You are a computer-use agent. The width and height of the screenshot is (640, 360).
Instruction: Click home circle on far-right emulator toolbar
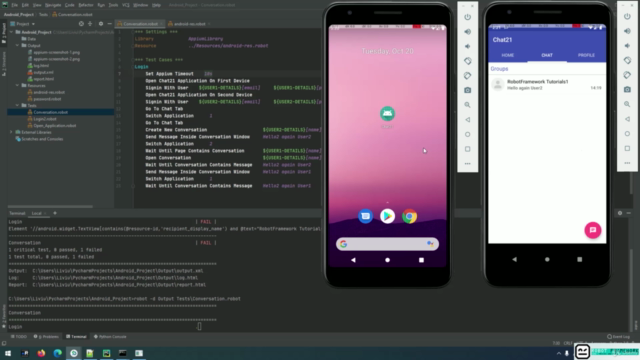click(627, 133)
